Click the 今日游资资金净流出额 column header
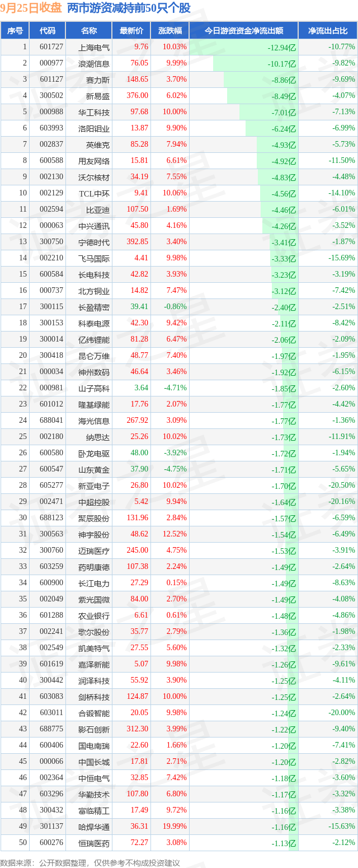This screenshot has height=868, width=358. (x=243, y=31)
